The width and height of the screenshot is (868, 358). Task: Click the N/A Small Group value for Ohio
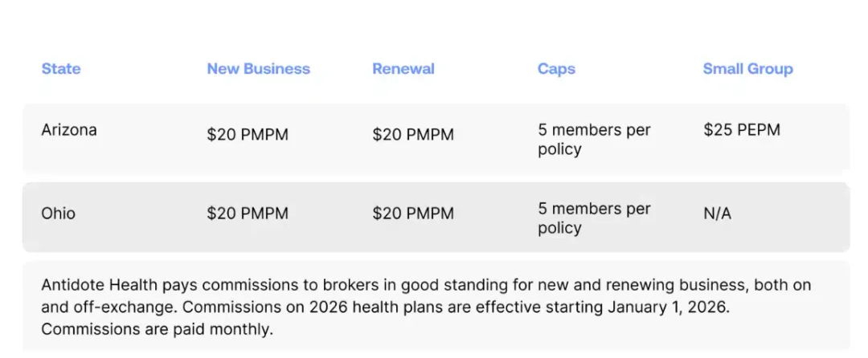point(717,214)
